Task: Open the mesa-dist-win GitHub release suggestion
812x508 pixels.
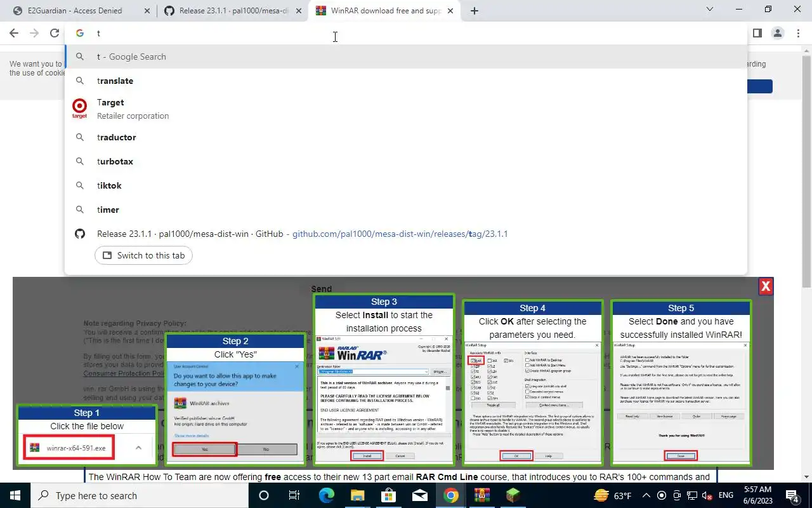Action: click(406, 234)
